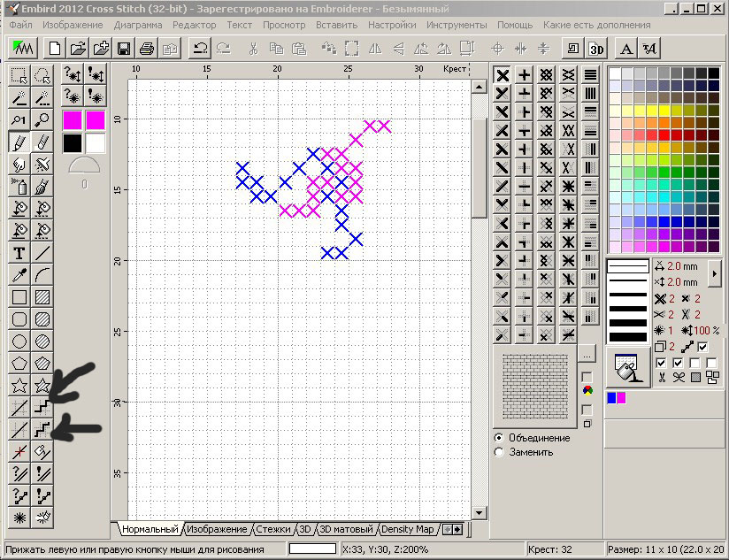Screen dimensions: 729x560
Task: Pick the magenta foreground color swatch
Action: click(73, 120)
